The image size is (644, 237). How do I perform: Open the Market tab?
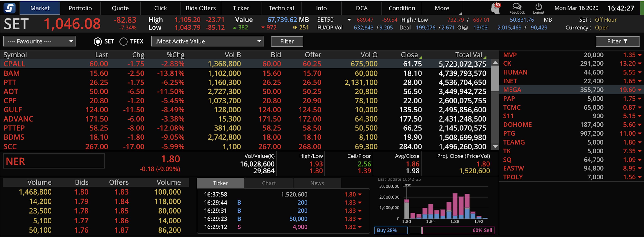40,8
